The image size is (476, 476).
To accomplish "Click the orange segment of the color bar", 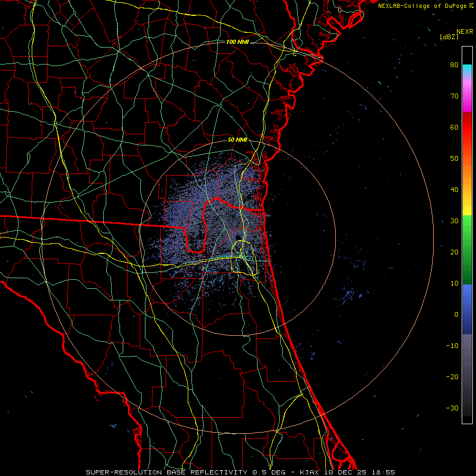I will point(467,173).
